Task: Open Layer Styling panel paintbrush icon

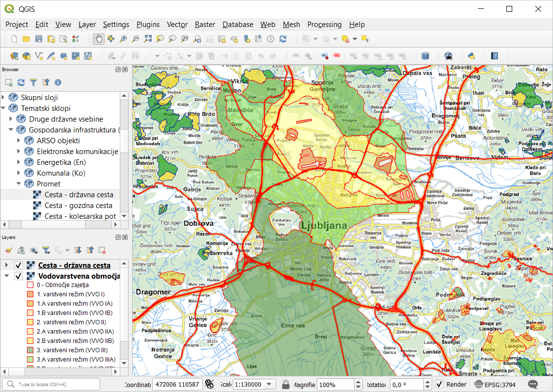Action: coord(9,250)
